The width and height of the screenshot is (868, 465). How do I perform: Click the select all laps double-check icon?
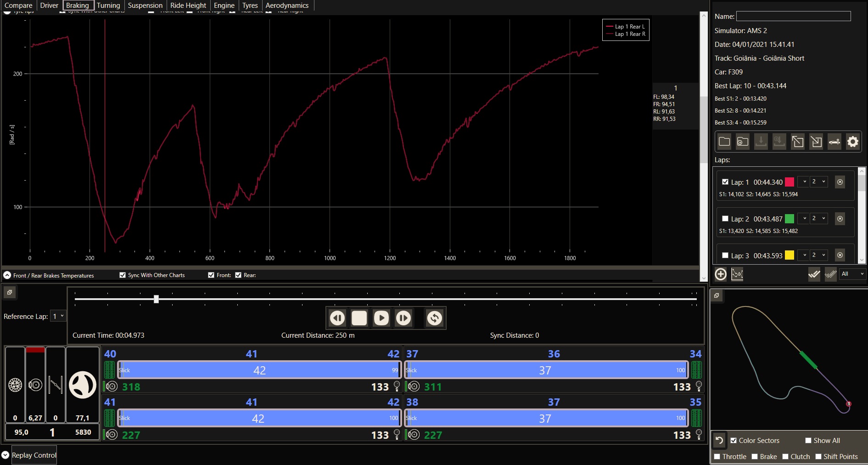point(814,274)
